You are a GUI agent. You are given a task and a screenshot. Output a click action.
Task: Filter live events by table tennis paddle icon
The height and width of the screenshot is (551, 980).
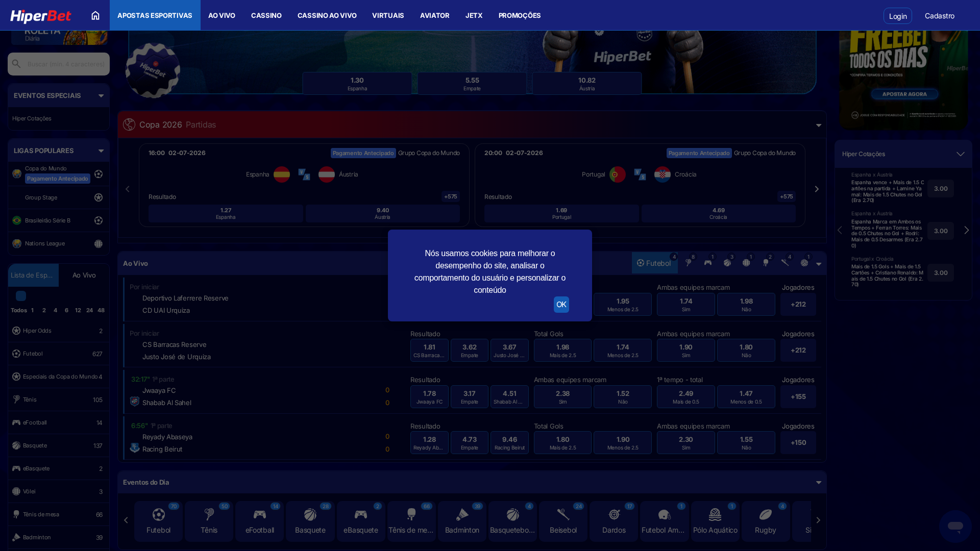766,263
